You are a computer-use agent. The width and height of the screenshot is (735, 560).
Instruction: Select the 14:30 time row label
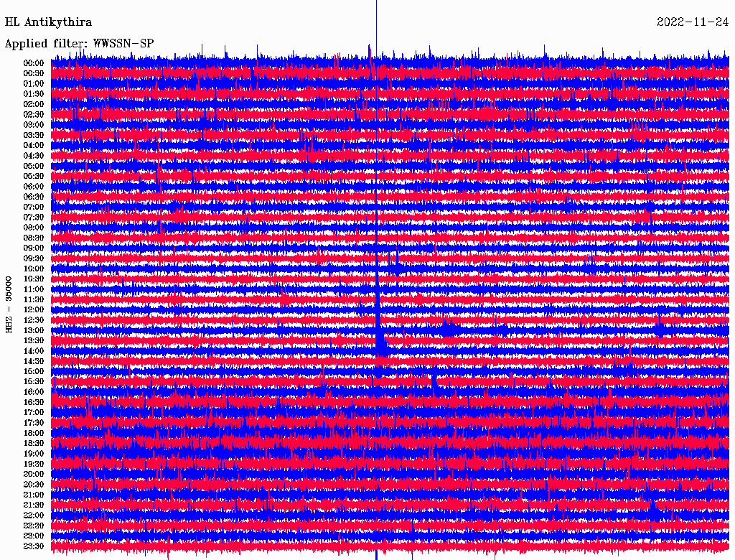[x=33, y=361]
